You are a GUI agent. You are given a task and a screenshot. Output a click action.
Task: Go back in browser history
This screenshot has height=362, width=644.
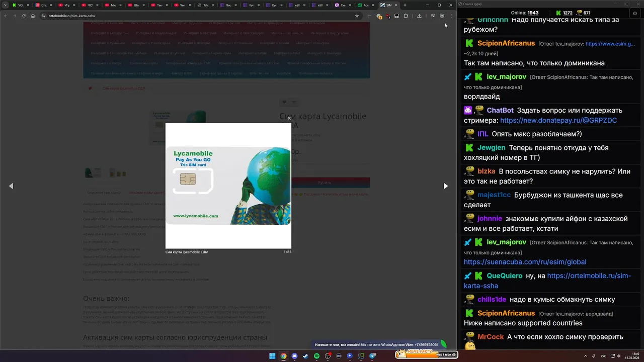[x=6, y=16]
